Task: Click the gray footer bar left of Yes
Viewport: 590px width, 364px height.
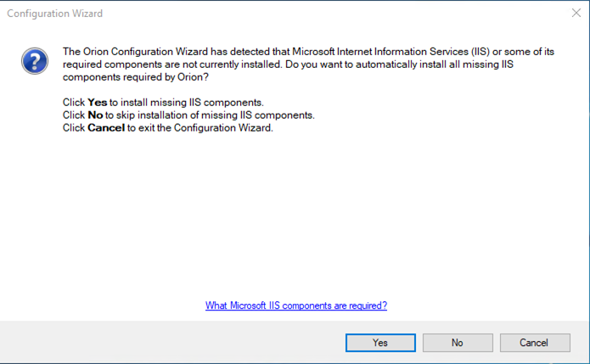Action: (172, 342)
